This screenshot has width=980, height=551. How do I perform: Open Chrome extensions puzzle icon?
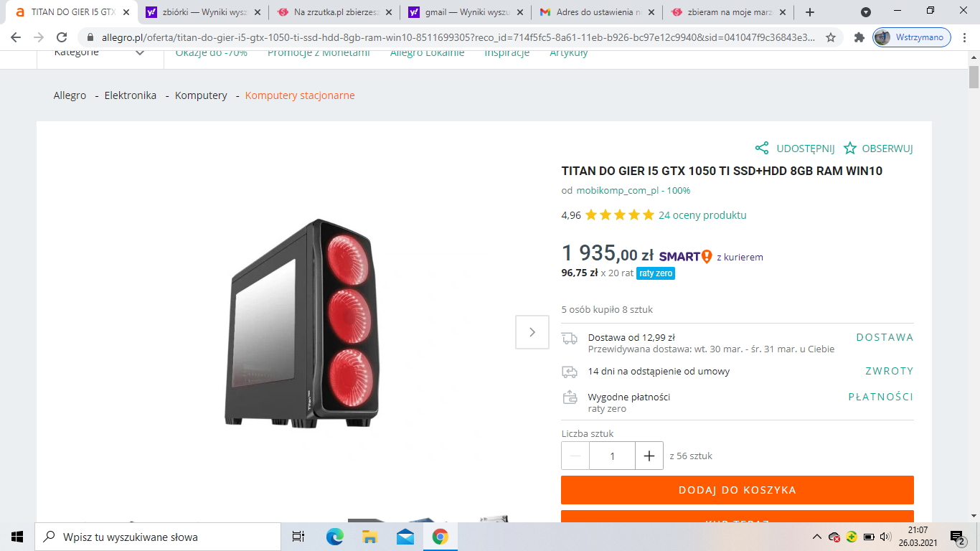click(859, 37)
